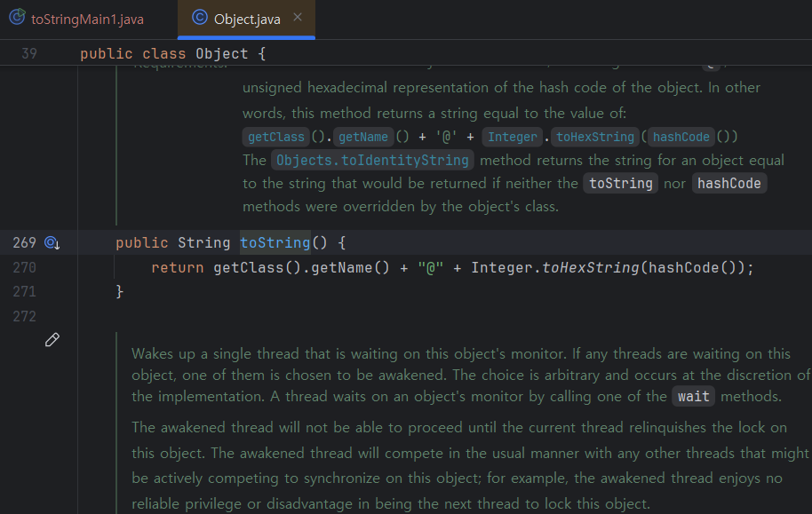Click the 'String' return type on line 269
Image resolution: width=812 pixels, height=514 pixels.
point(204,242)
